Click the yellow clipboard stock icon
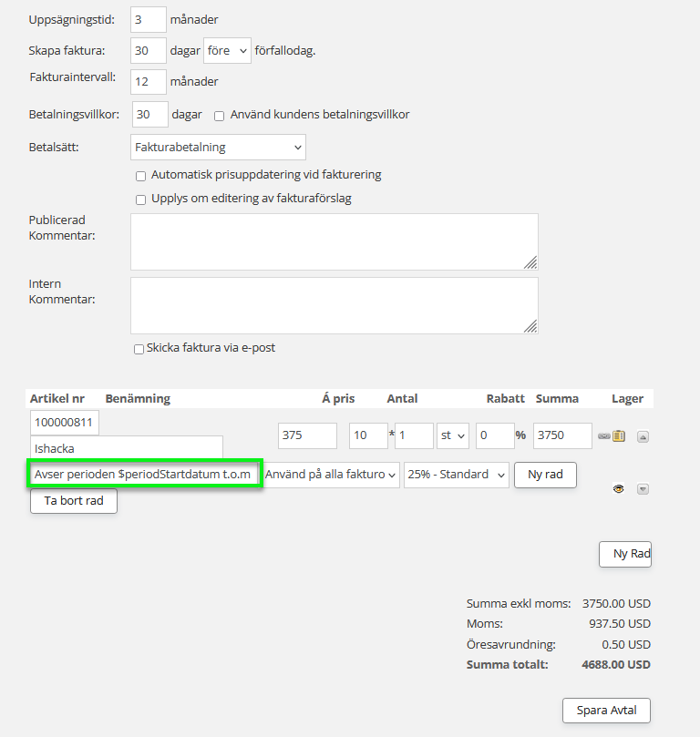700x737 pixels. [x=619, y=435]
